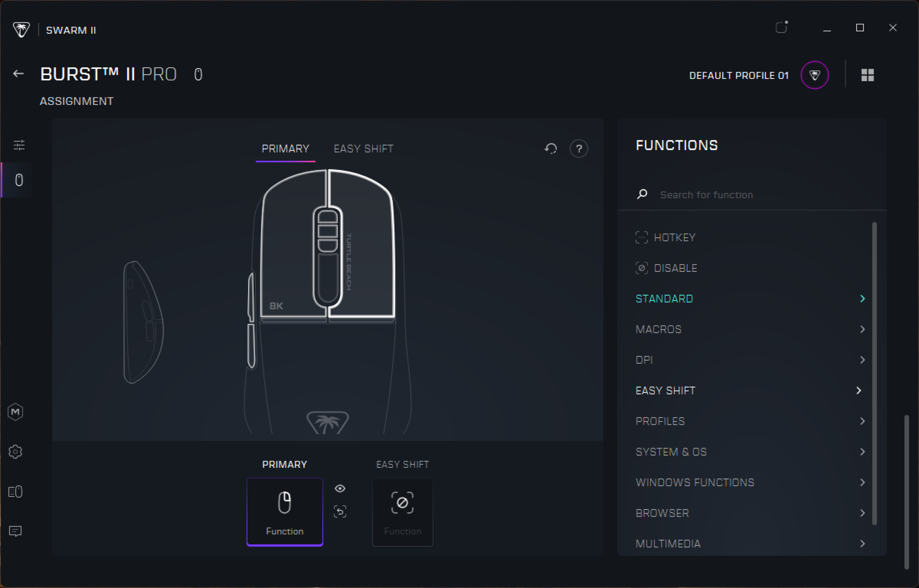
Task: Click the grid view icon top right
Action: (867, 75)
